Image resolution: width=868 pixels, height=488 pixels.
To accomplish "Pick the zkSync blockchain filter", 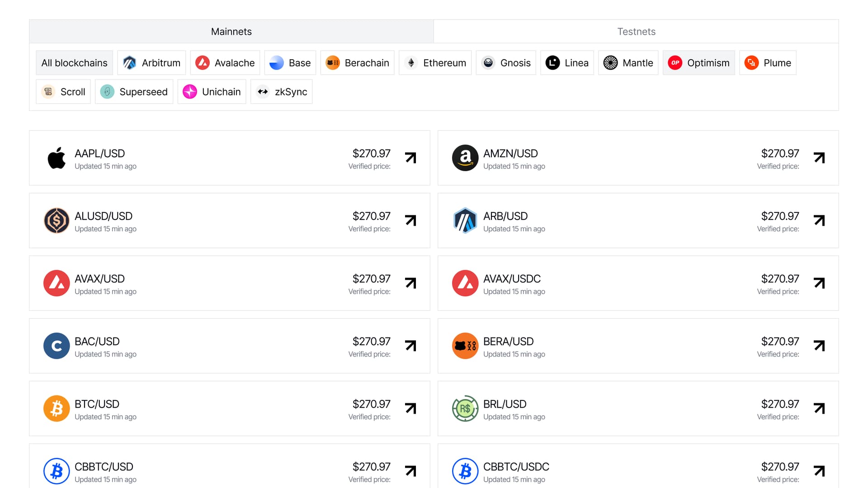I will click(282, 92).
